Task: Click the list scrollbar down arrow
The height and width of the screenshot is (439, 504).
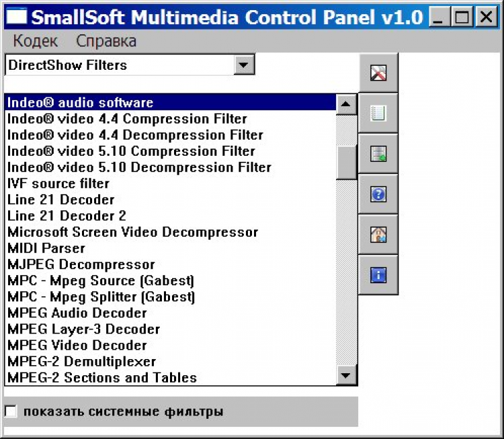Action: coord(346,375)
